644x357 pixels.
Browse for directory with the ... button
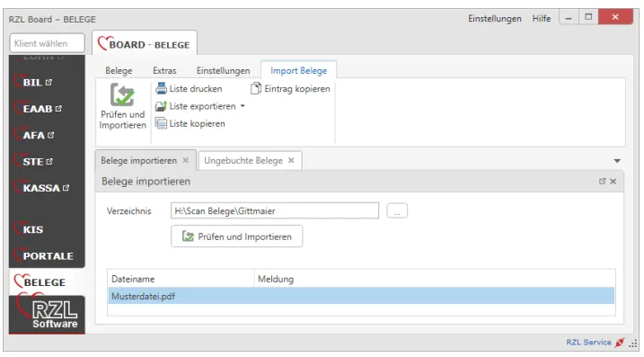click(x=397, y=210)
